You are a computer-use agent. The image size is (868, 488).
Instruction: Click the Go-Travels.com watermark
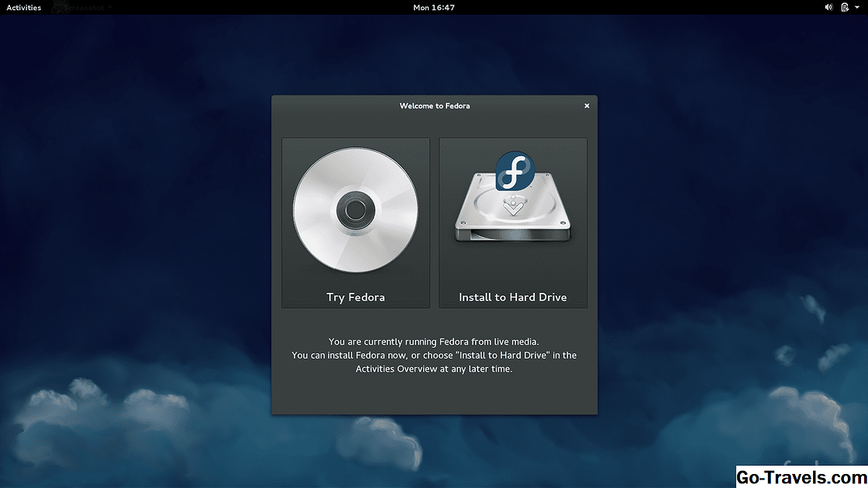coord(801,476)
